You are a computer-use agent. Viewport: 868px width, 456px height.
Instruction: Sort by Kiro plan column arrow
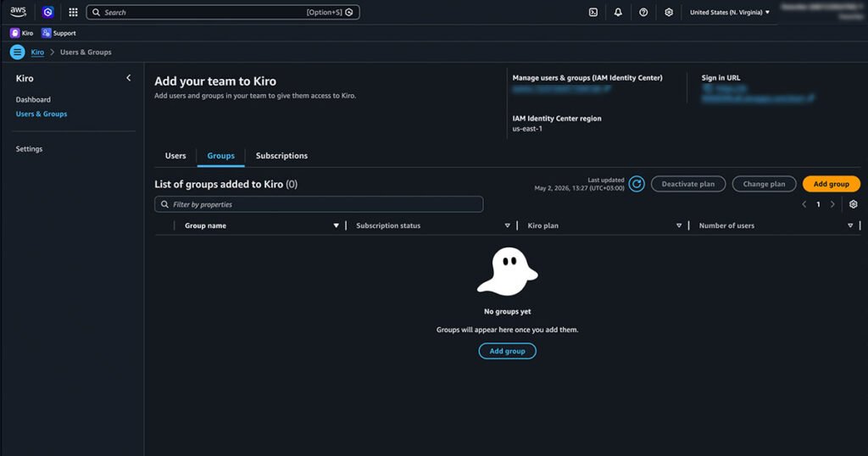pyautogui.click(x=679, y=225)
